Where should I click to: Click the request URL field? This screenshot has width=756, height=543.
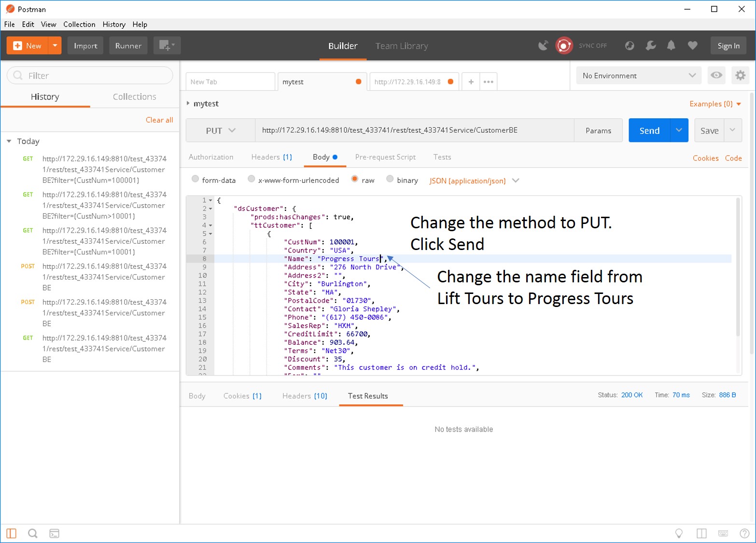(x=414, y=130)
